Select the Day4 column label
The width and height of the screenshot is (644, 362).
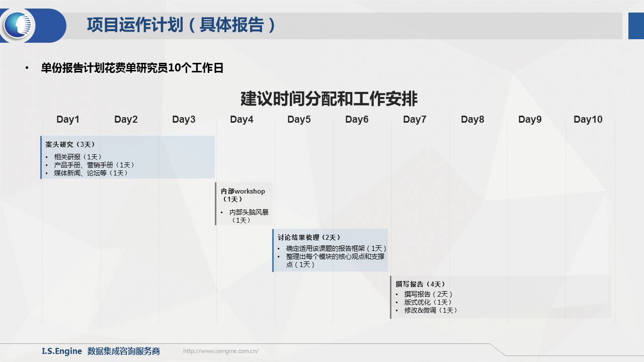click(242, 120)
